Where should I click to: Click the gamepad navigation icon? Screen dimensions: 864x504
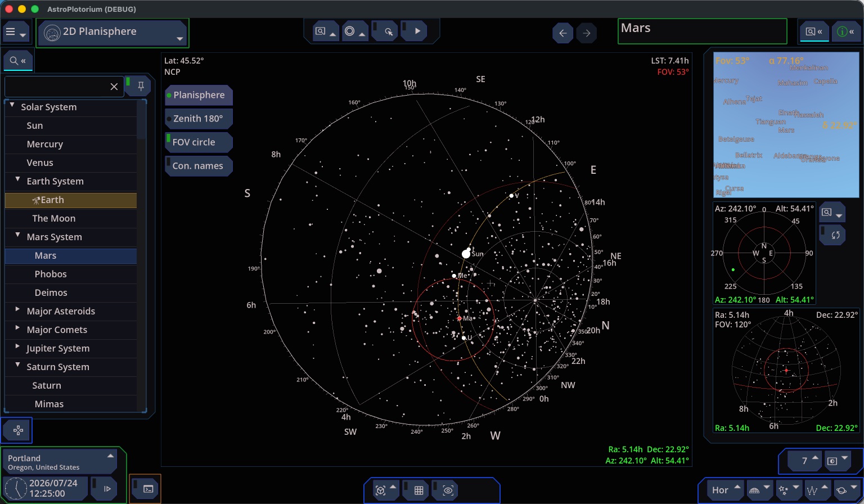17,431
